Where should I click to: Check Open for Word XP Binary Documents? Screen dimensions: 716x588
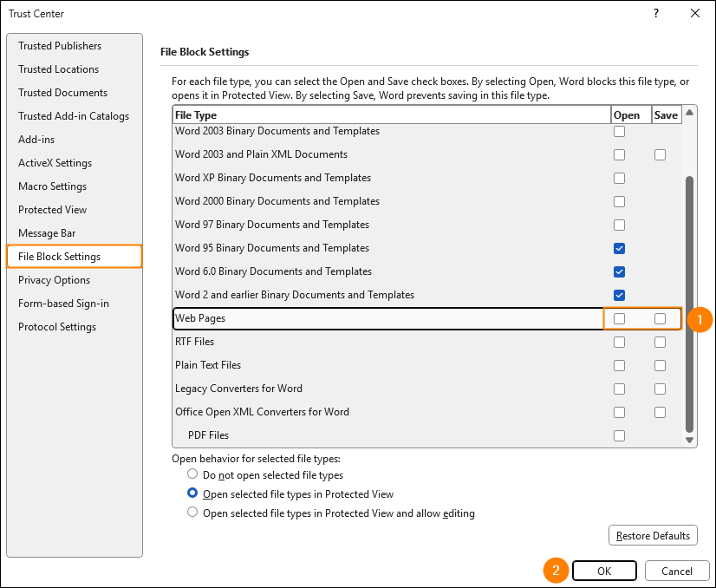(619, 178)
